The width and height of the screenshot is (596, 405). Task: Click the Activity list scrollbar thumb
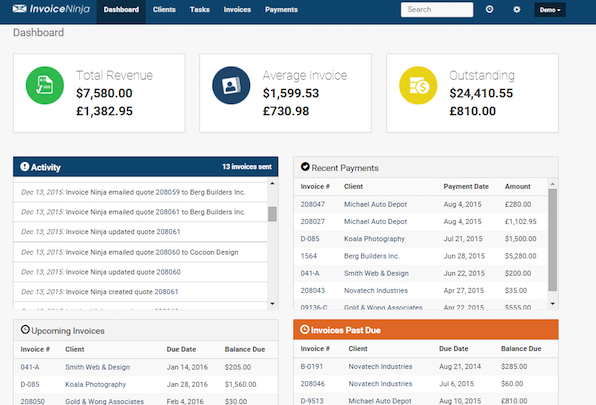[272, 214]
